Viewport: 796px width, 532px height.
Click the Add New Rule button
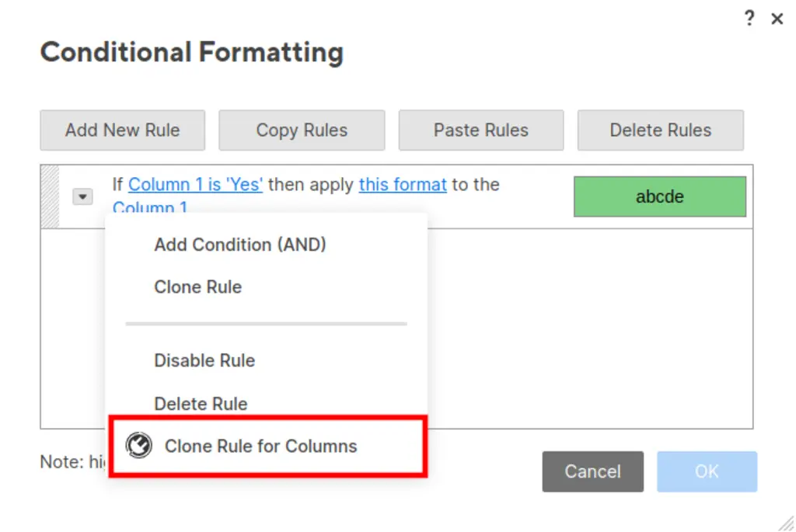click(x=123, y=130)
